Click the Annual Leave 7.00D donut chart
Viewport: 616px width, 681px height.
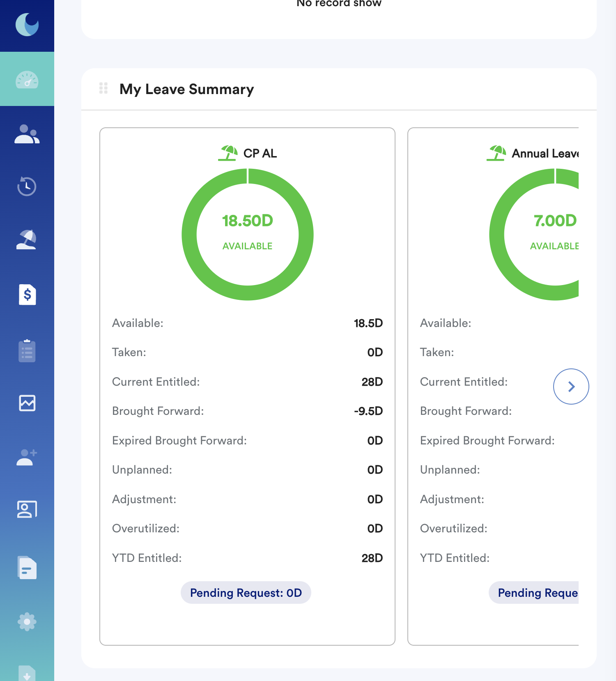(x=534, y=235)
